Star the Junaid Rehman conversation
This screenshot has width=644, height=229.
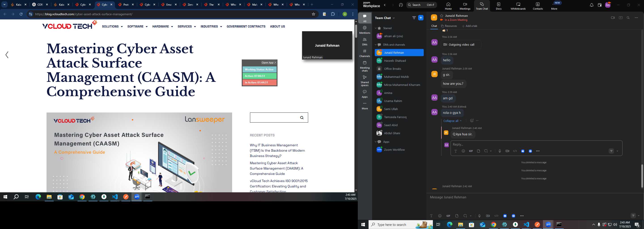441,16
